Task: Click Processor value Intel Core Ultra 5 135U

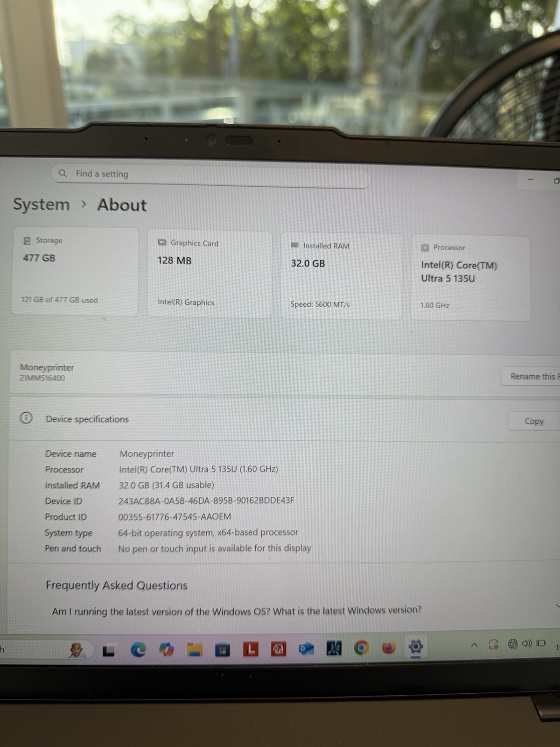Action: [198, 469]
